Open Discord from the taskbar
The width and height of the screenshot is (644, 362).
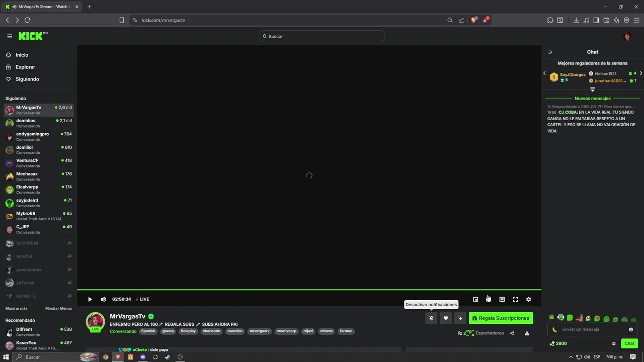[x=143, y=357]
